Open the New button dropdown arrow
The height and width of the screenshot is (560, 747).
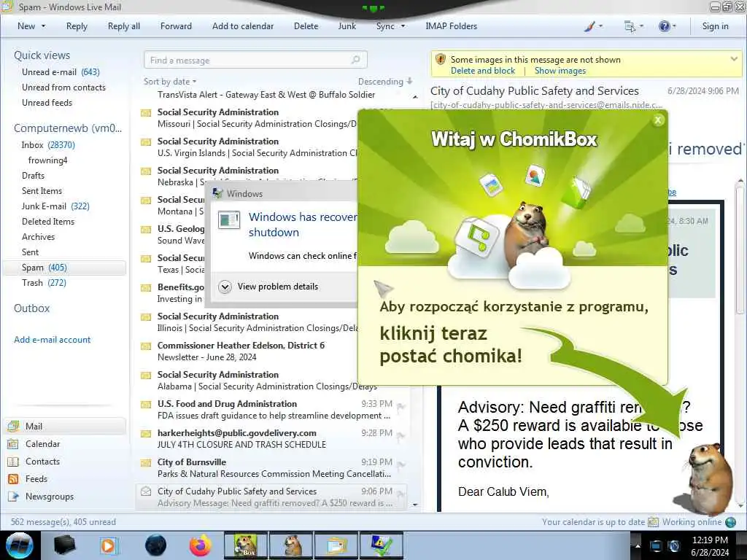[43, 26]
